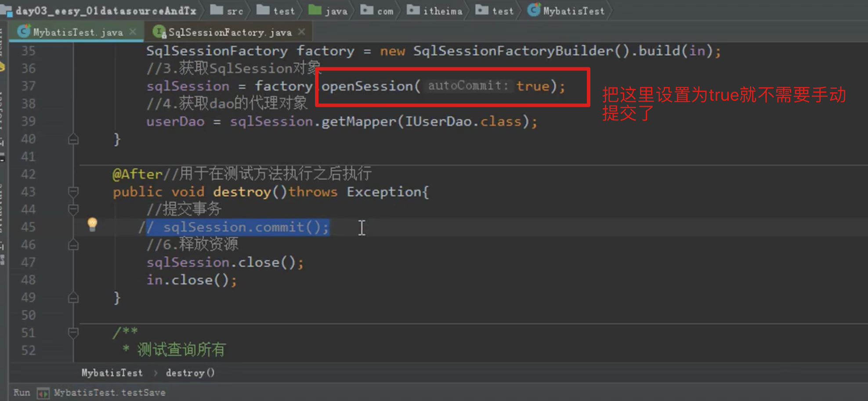This screenshot has height=401, width=868.
Task: Click the openSession method call
Action: pos(367,86)
